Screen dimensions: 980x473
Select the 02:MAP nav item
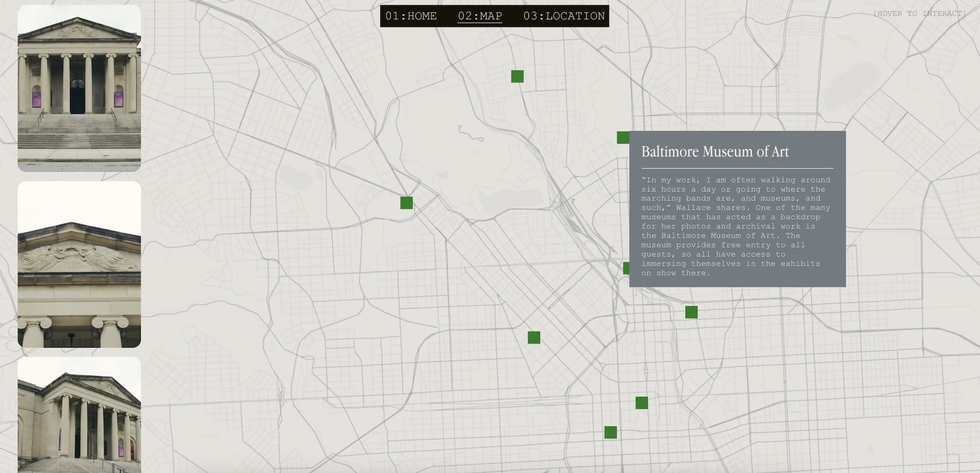coord(480,16)
